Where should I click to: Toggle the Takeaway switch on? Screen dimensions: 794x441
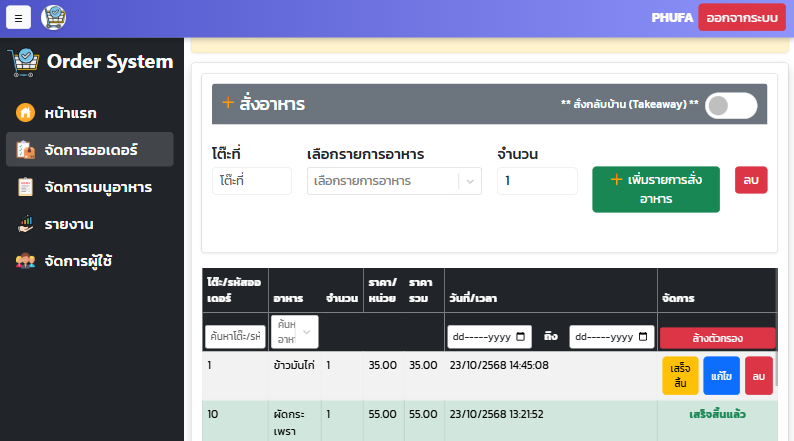pos(730,105)
